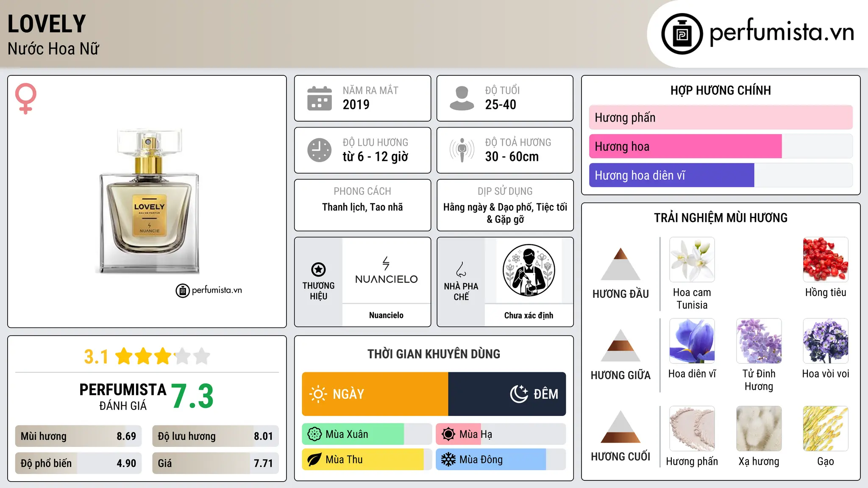Click the age range 25-40
Screen dimensions: 868x488
click(501, 105)
